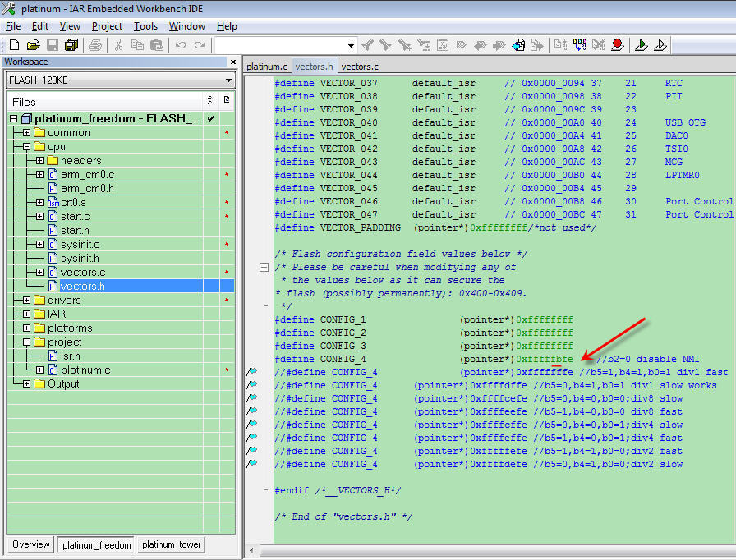The image size is (736, 560).
Task: Save all open files
Action: (x=71, y=45)
